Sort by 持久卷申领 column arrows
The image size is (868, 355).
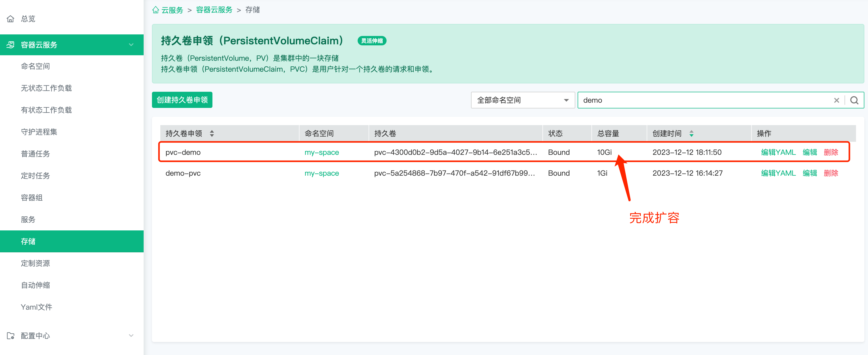click(x=212, y=133)
